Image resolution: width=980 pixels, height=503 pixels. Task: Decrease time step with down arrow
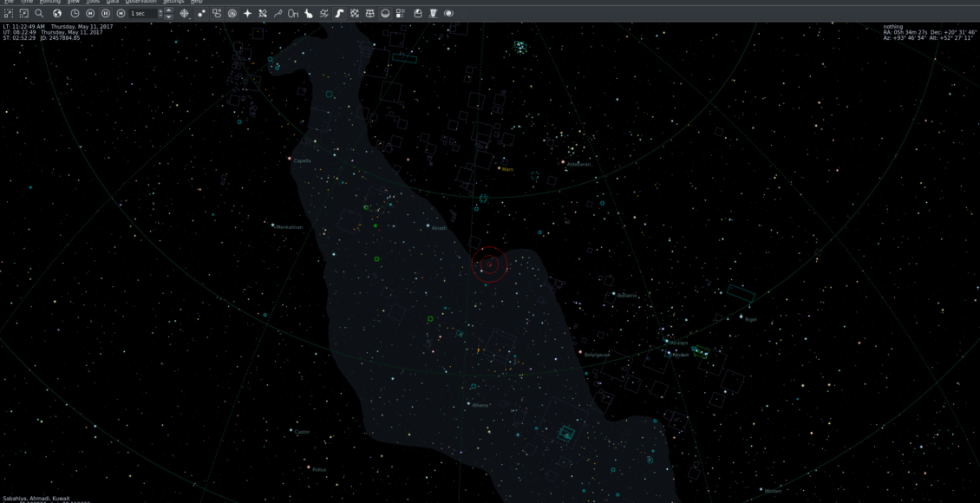pos(168,16)
